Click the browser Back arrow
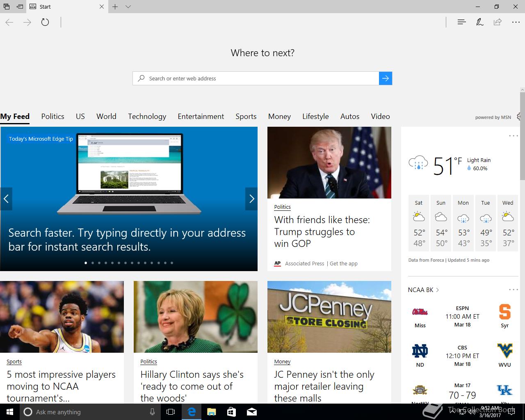The height and width of the screenshot is (420, 525). pos(9,22)
